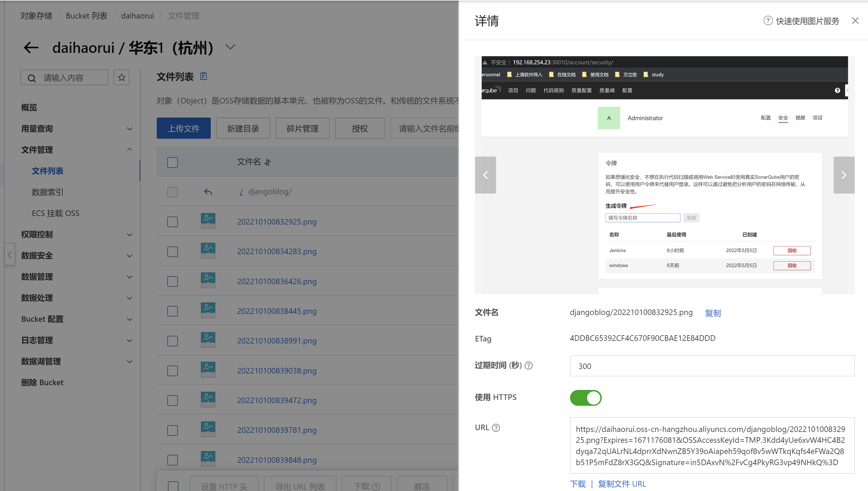Show previous image with left arrow in preview

[485, 175]
